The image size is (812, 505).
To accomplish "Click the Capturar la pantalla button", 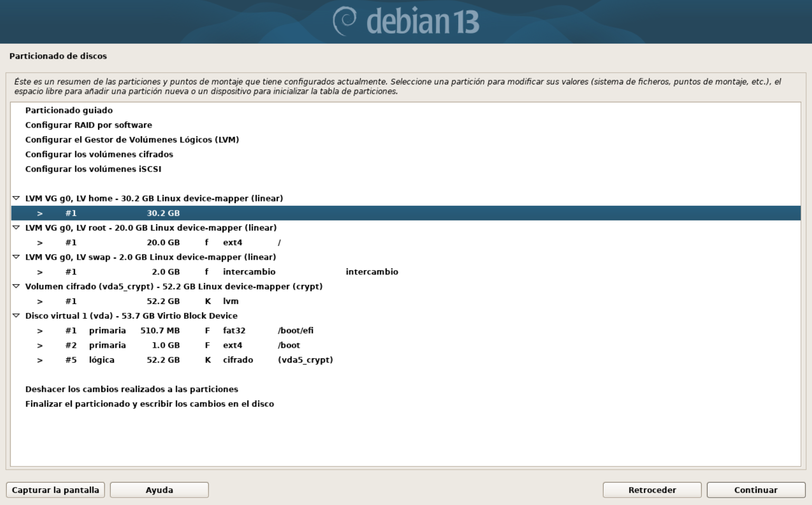I will (x=55, y=490).
